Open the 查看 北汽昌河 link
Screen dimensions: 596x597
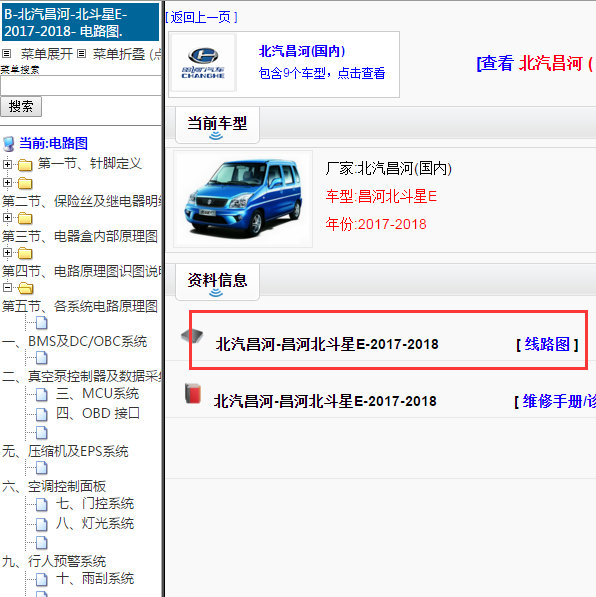tap(535, 63)
